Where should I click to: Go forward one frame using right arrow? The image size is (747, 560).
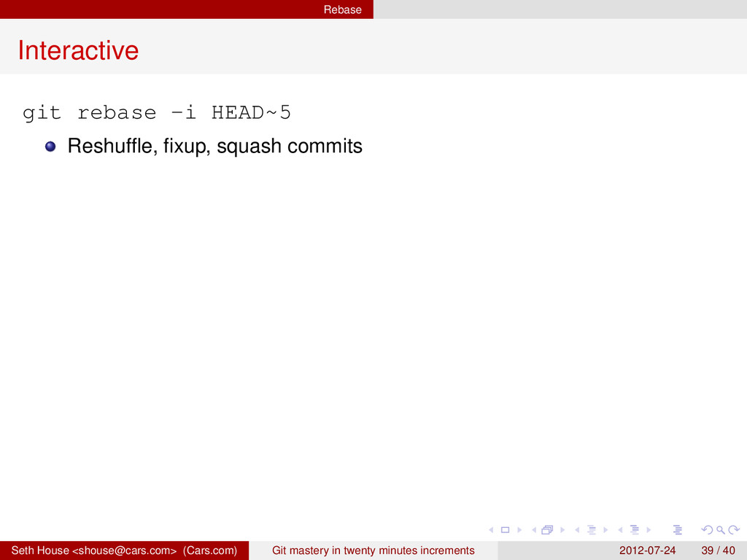(x=562, y=530)
